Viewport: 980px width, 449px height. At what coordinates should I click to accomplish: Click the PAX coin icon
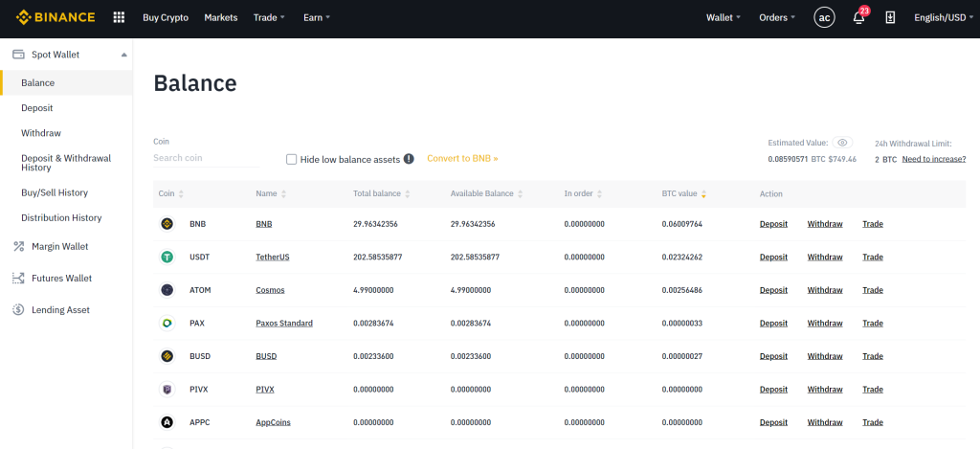167,324
